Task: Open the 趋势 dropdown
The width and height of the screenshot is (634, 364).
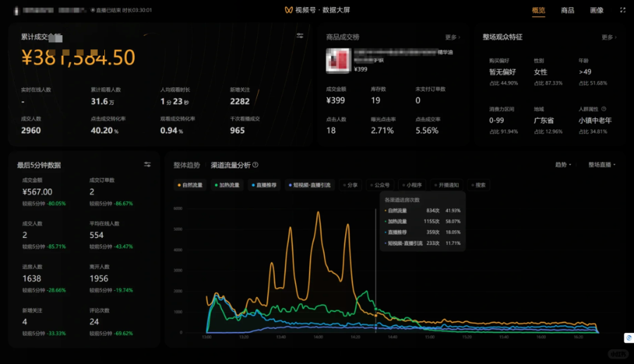Action: (x=563, y=165)
